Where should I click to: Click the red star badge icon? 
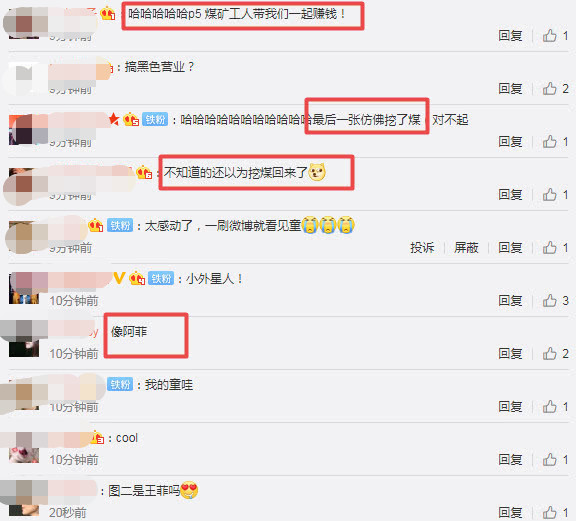click(x=114, y=119)
